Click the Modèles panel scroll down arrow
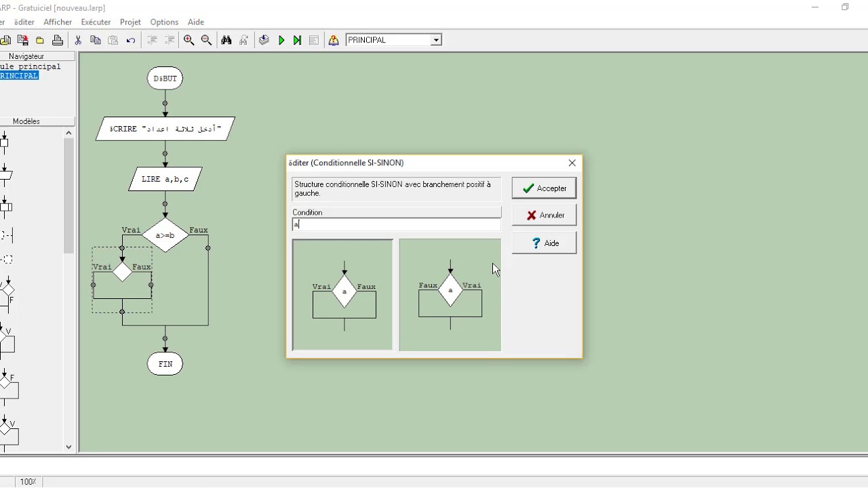 pos(68,447)
